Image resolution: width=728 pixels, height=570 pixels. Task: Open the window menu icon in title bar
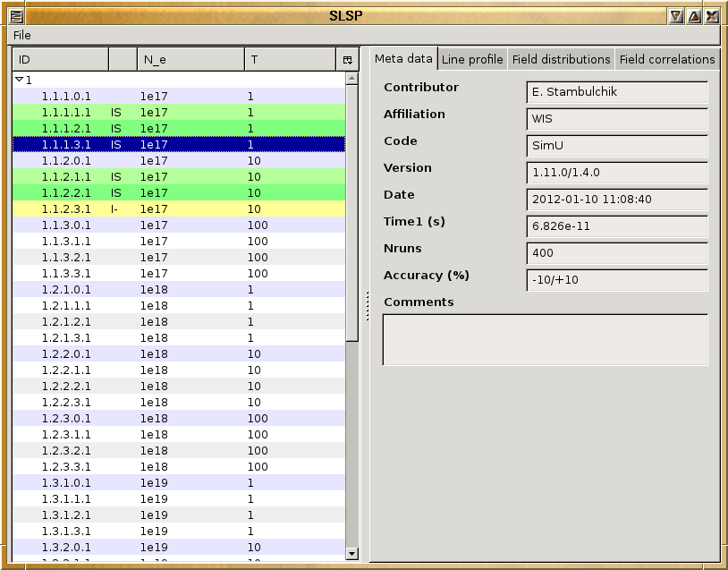[16, 16]
